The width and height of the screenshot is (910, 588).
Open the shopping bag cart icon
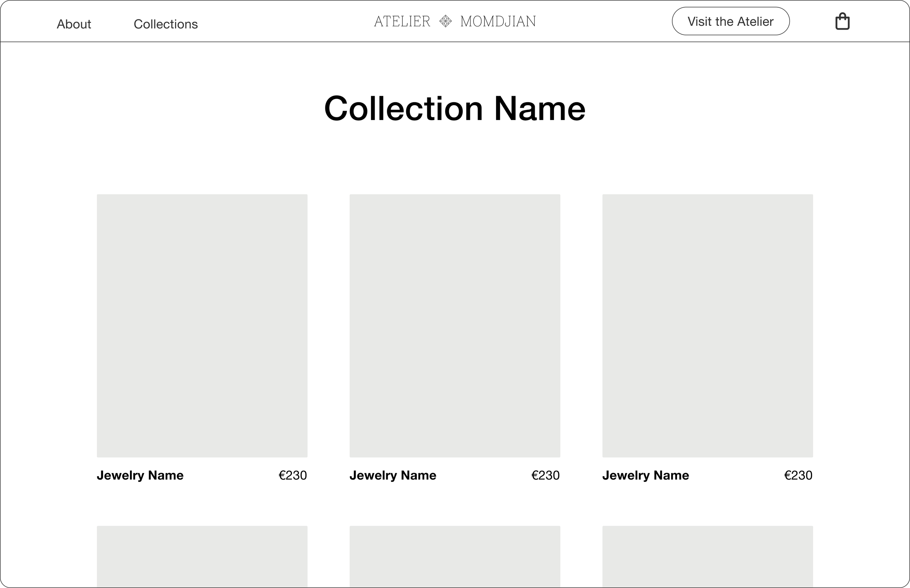[842, 21]
